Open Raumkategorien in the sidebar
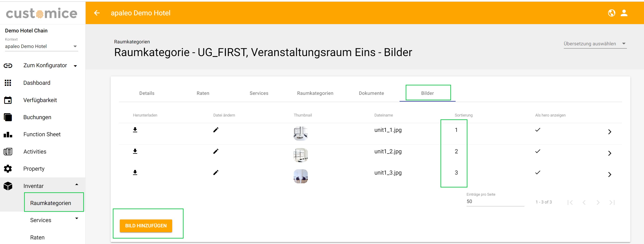 pos(51,203)
